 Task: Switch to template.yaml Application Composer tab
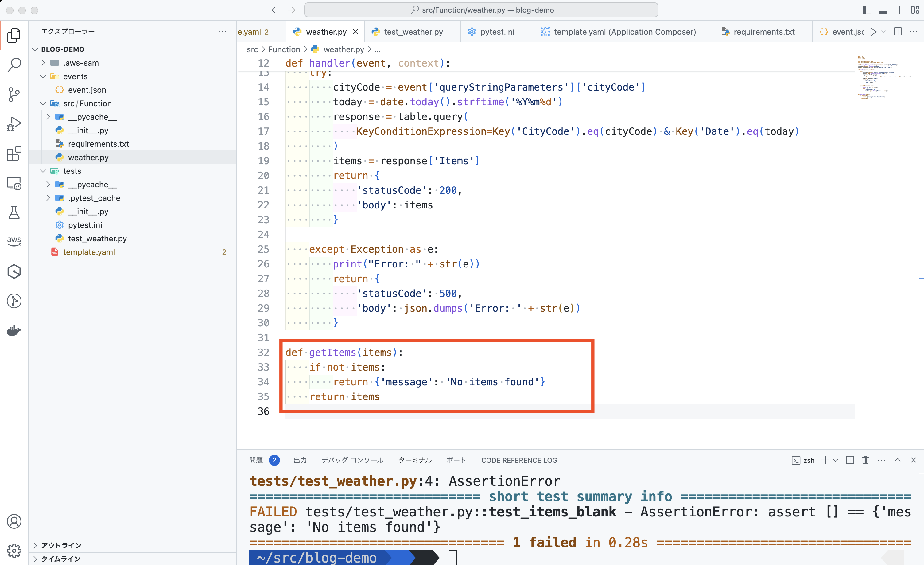(x=624, y=32)
